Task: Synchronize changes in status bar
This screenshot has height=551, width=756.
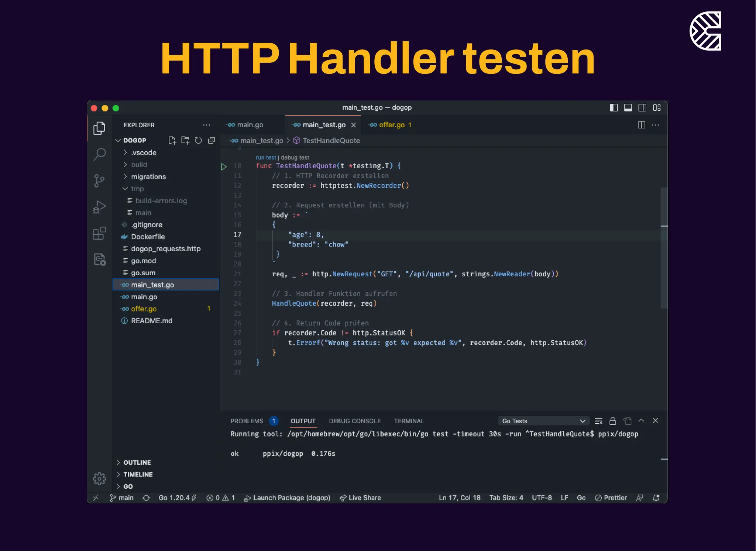Action: point(146,498)
